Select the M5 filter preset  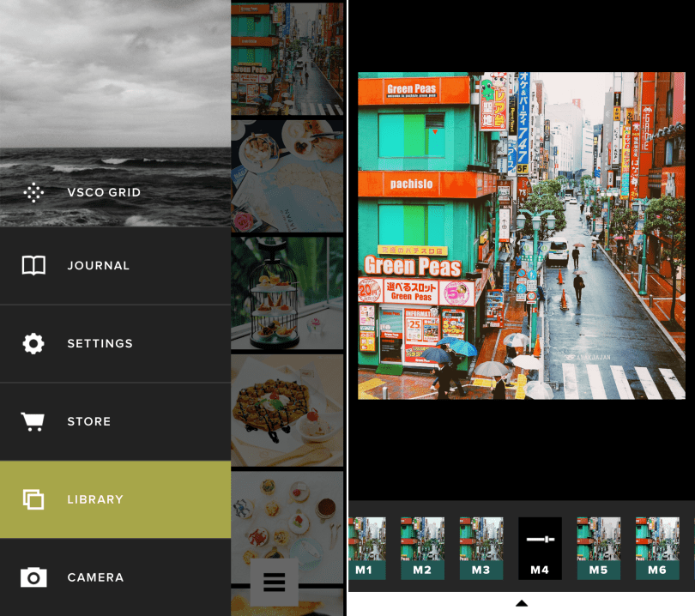[x=598, y=548]
